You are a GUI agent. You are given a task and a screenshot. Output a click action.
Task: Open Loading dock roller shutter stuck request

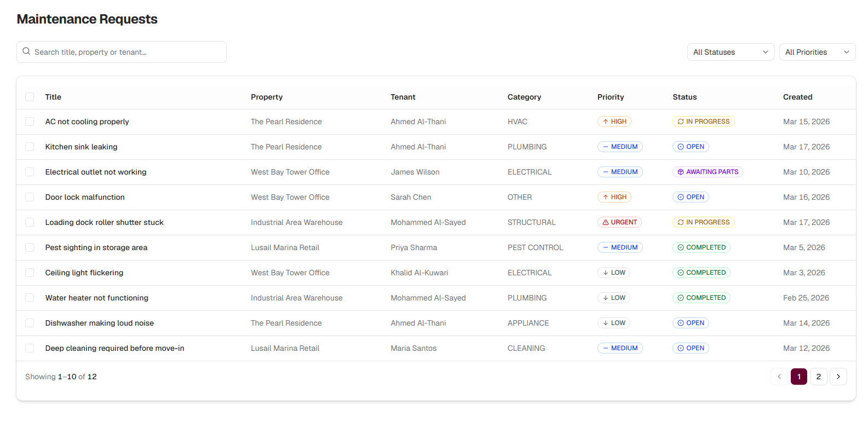[104, 222]
